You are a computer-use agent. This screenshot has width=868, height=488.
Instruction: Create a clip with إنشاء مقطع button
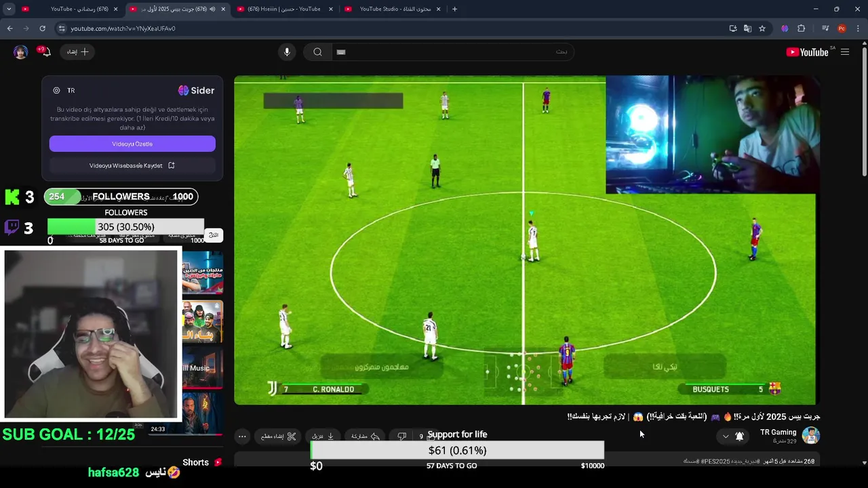tap(278, 436)
